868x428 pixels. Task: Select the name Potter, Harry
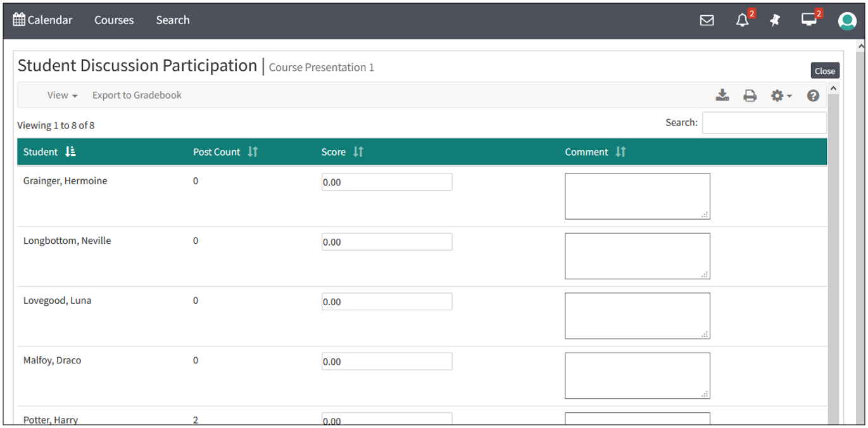click(51, 420)
